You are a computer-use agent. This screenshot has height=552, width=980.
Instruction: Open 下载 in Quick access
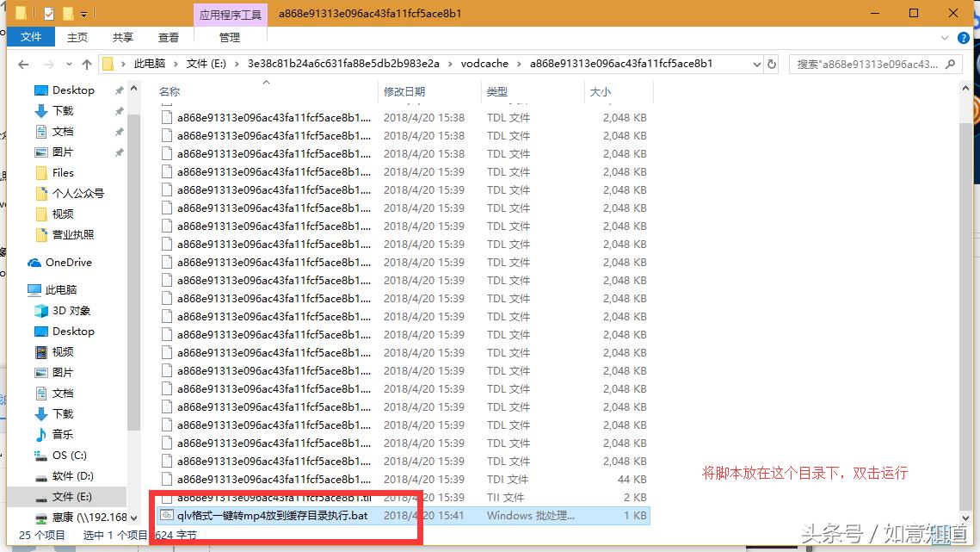pyautogui.click(x=63, y=111)
